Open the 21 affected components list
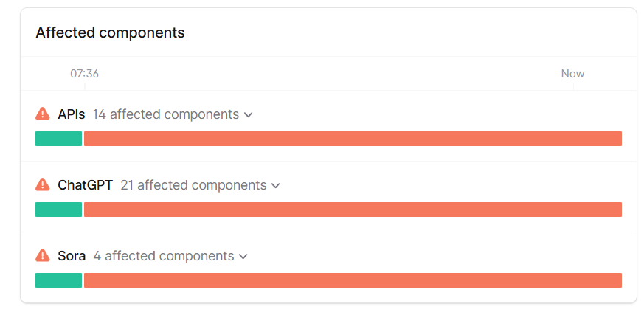Viewport: 644px width, 315px height. pos(193,185)
